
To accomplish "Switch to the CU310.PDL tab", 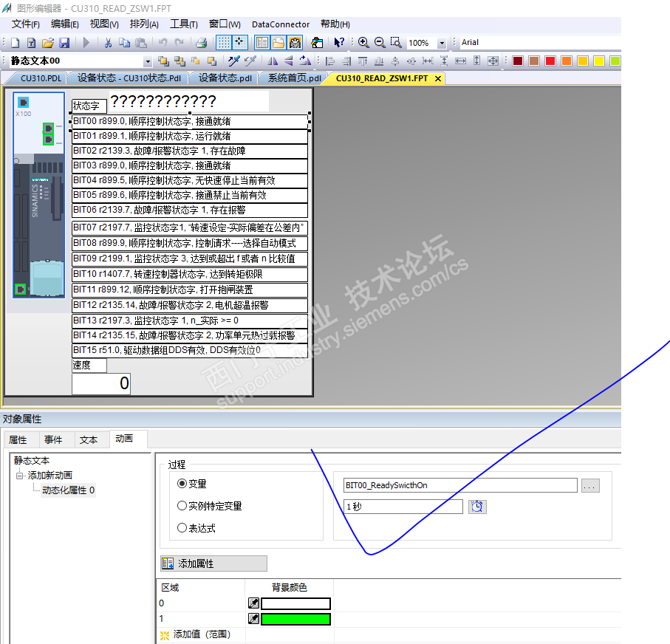I will point(41,78).
